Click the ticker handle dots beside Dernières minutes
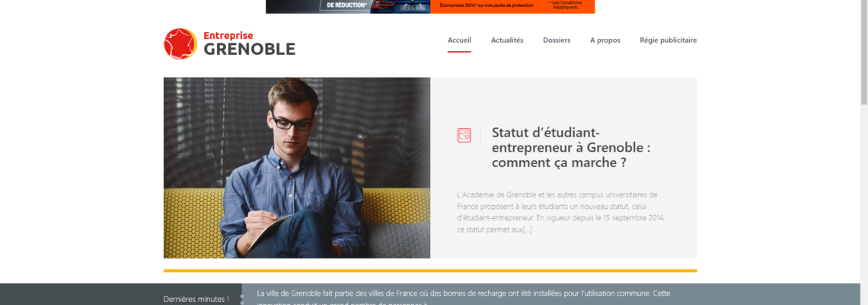Image resolution: width=868 pixels, height=305 pixels. tap(242, 300)
